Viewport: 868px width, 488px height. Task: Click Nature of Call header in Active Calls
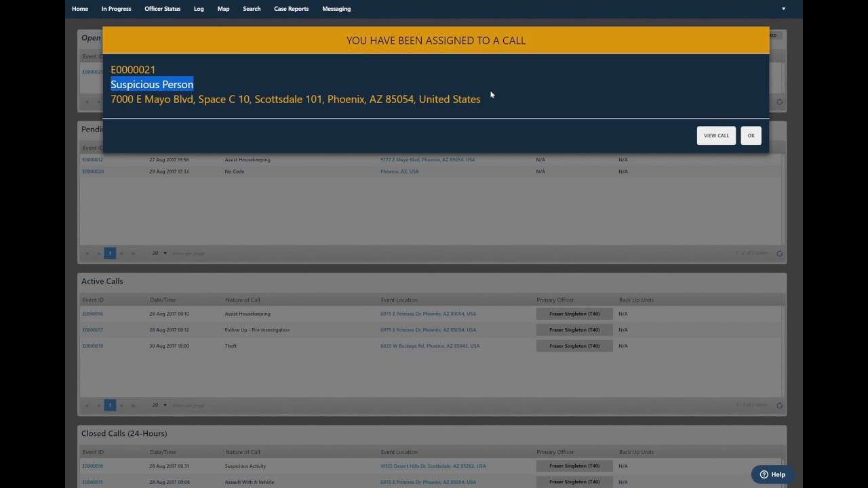click(243, 300)
